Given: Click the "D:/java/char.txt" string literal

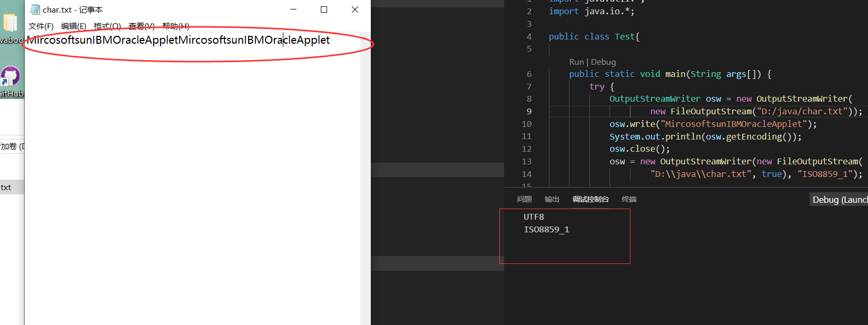Looking at the screenshot, I should click(802, 111).
